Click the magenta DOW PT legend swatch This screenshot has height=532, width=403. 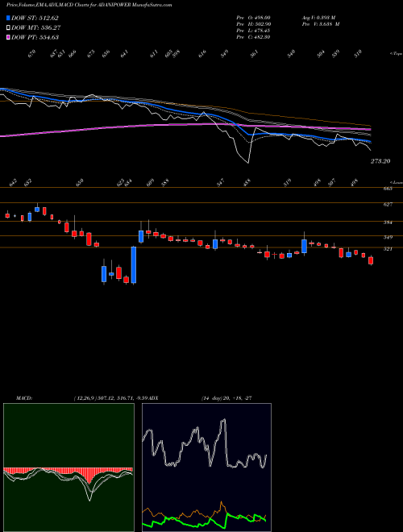(x=9, y=37)
